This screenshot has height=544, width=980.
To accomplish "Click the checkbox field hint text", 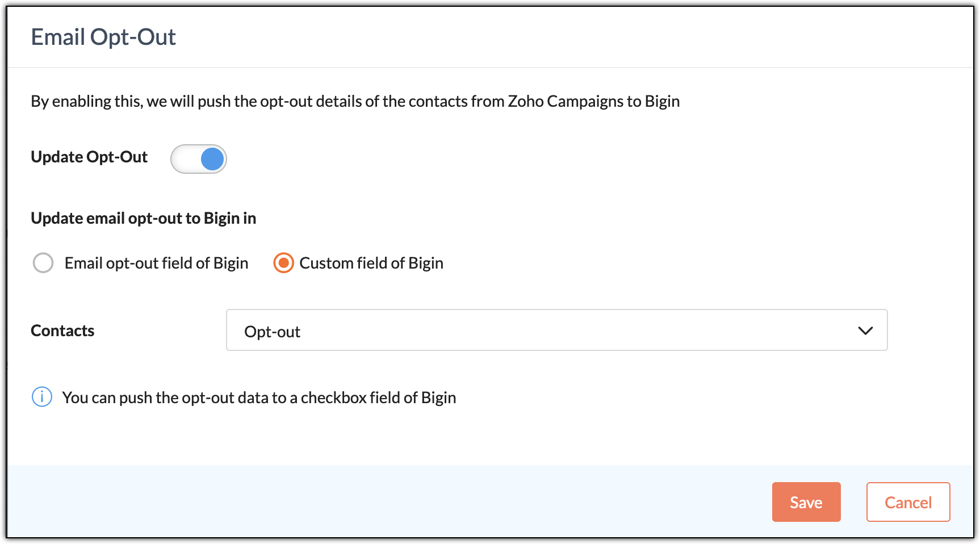I will pos(259,397).
